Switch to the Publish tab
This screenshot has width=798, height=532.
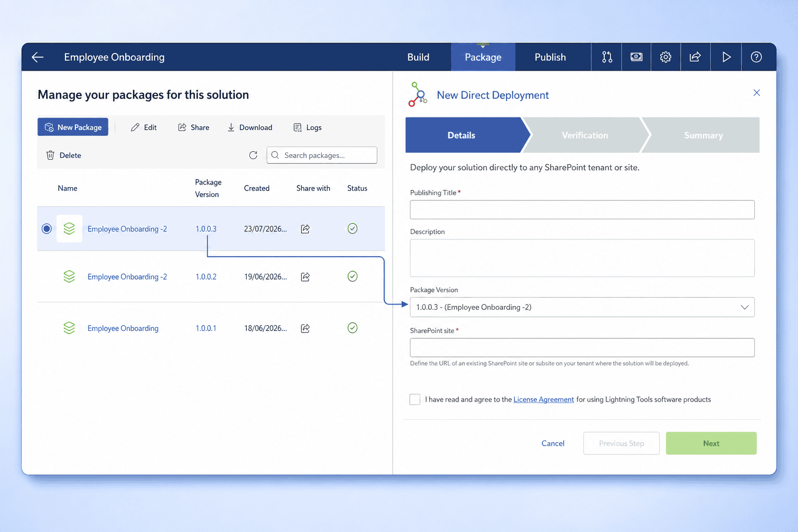tap(550, 57)
